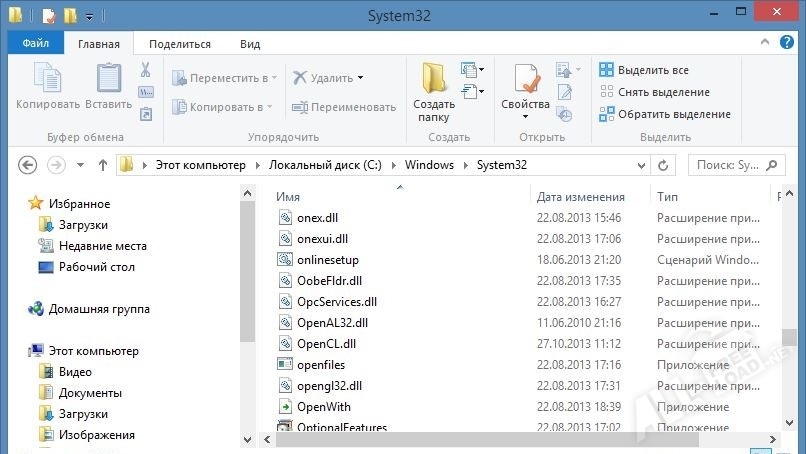The height and width of the screenshot is (454, 806).
Task: Open Свойства (properties) in the ribbon
Action: click(525, 90)
